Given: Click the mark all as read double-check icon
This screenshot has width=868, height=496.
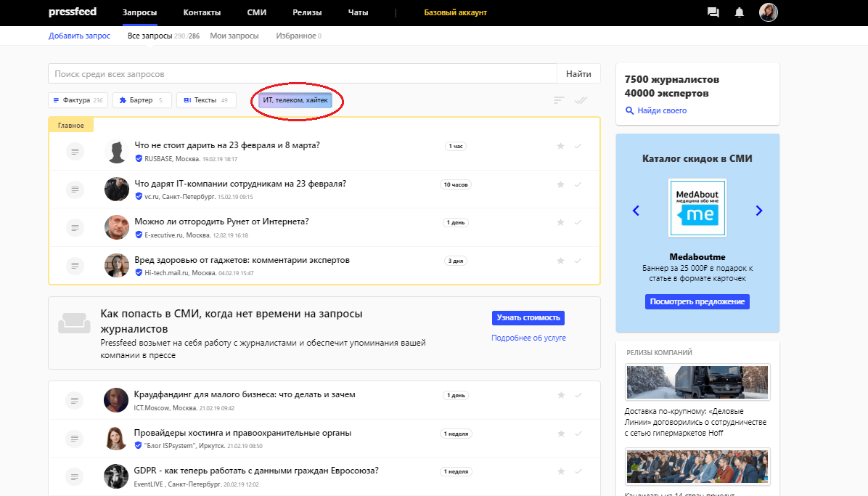Looking at the screenshot, I should [580, 101].
